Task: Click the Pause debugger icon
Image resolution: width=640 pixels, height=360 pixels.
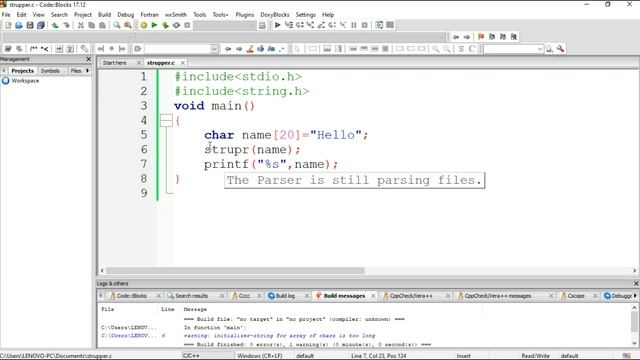Action: 354,25
